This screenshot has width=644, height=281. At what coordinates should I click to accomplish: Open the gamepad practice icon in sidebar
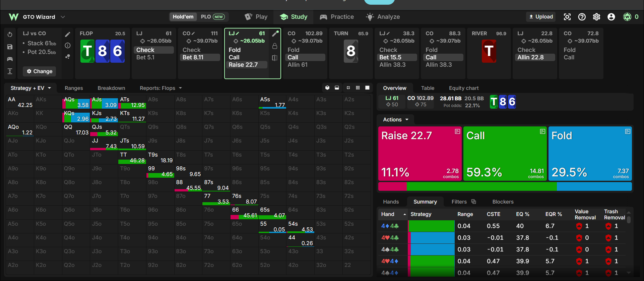[10, 59]
